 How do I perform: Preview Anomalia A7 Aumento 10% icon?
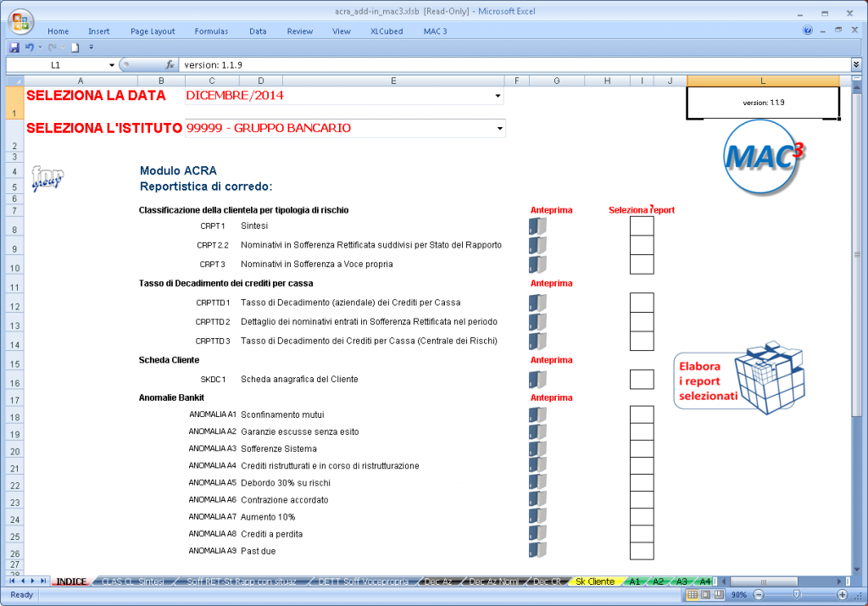[537, 517]
